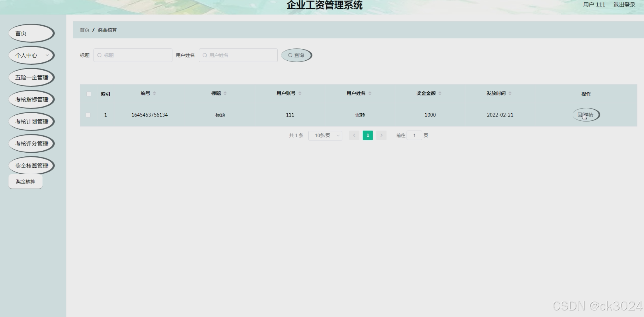Image resolution: width=644 pixels, height=317 pixels.
Task: Click sort control on 标题 column header
Action: click(225, 93)
